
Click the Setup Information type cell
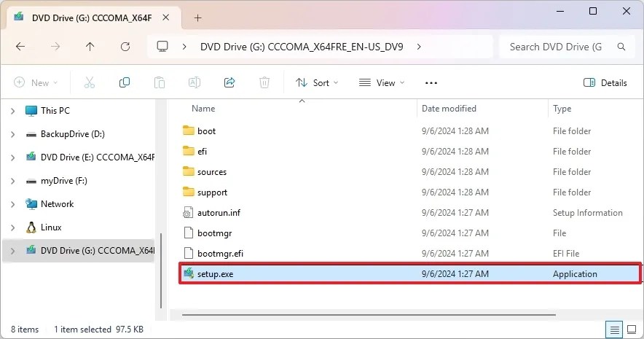pos(587,212)
